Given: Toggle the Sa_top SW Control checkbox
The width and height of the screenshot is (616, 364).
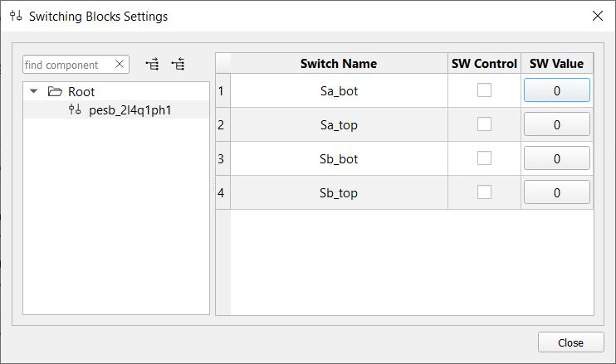Looking at the screenshot, I should (x=484, y=124).
